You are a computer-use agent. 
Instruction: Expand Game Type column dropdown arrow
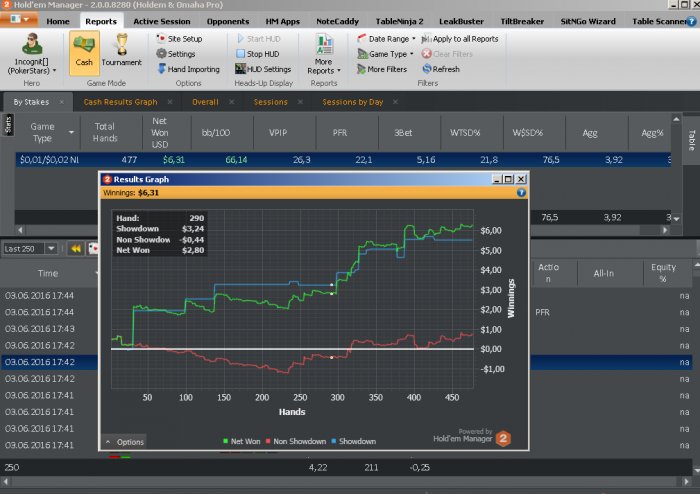pyautogui.click(x=71, y=133)
